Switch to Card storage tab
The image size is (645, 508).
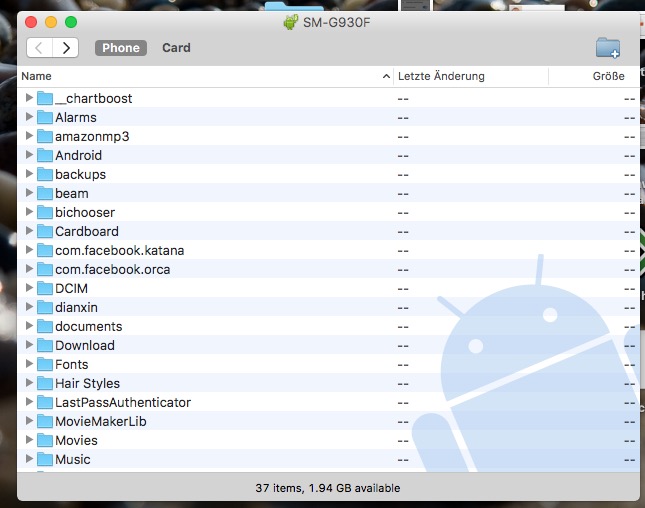176,48
